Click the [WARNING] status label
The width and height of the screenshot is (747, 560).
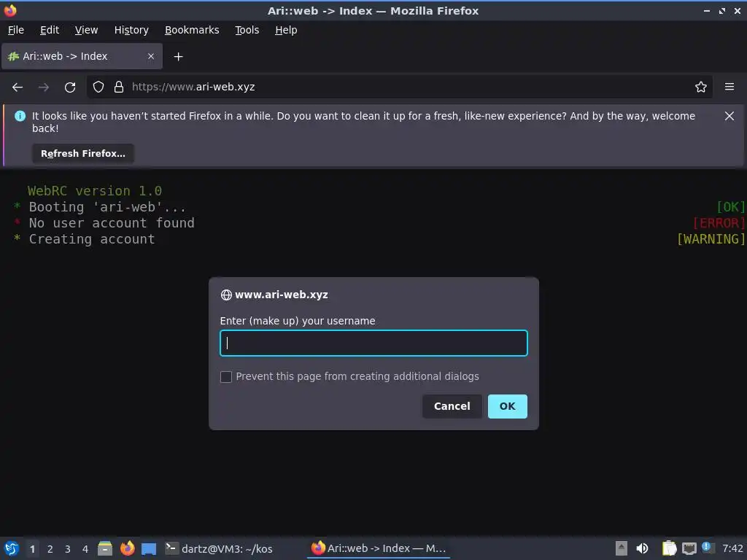(711, 239)
